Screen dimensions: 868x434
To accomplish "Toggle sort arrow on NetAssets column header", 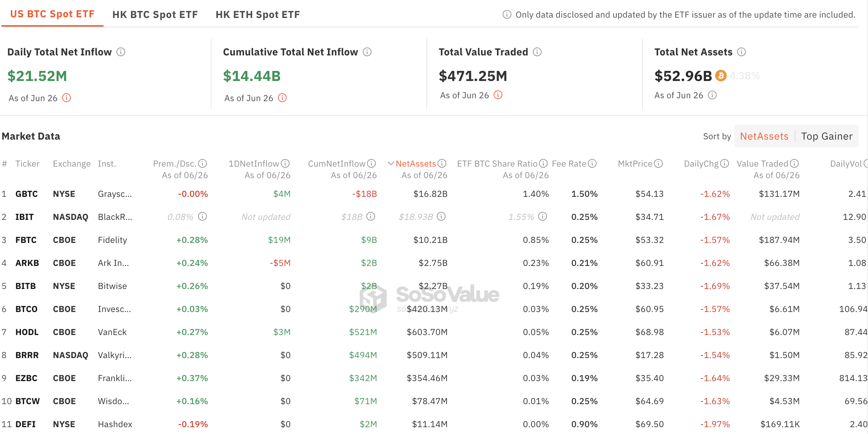I will tap(391, 164).
